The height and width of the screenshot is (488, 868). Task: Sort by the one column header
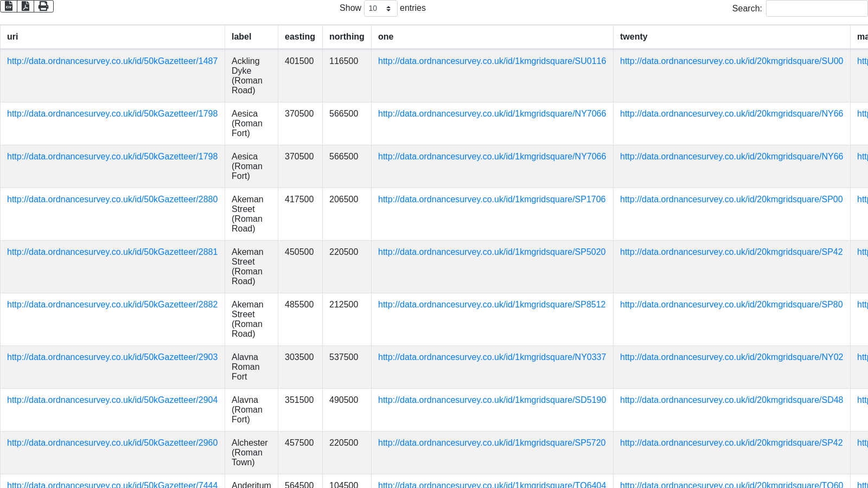pyautogui.click(x=386, y=37)
